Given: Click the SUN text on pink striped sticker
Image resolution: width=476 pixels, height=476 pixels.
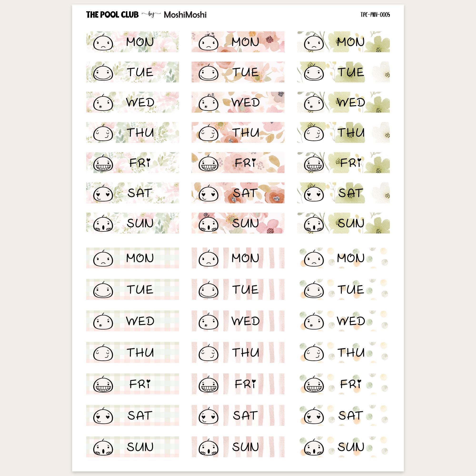Looking at the screenshot, I should [245, 447].
